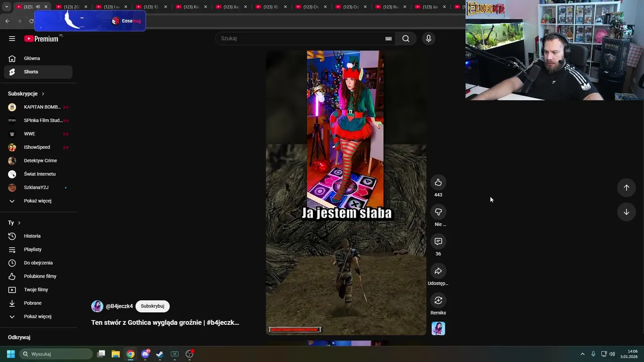Screen dimensions: 644x362
Task: Open the @B4jeczk4 channel avatar
Action: coord(97,306)
